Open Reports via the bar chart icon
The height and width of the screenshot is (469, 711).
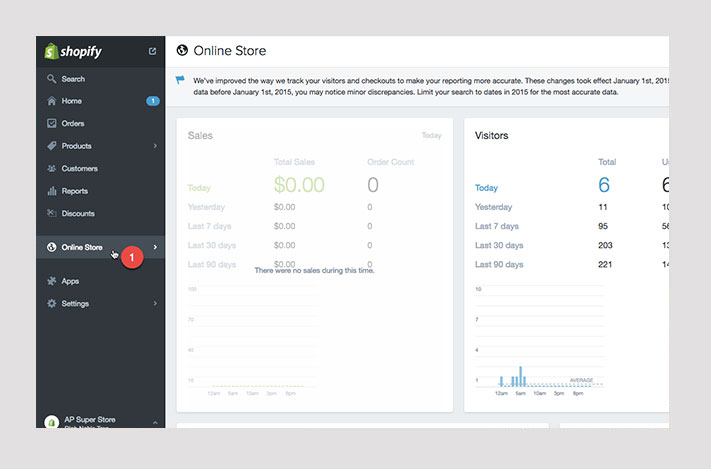pyautogui.click(x=51, y=191)
